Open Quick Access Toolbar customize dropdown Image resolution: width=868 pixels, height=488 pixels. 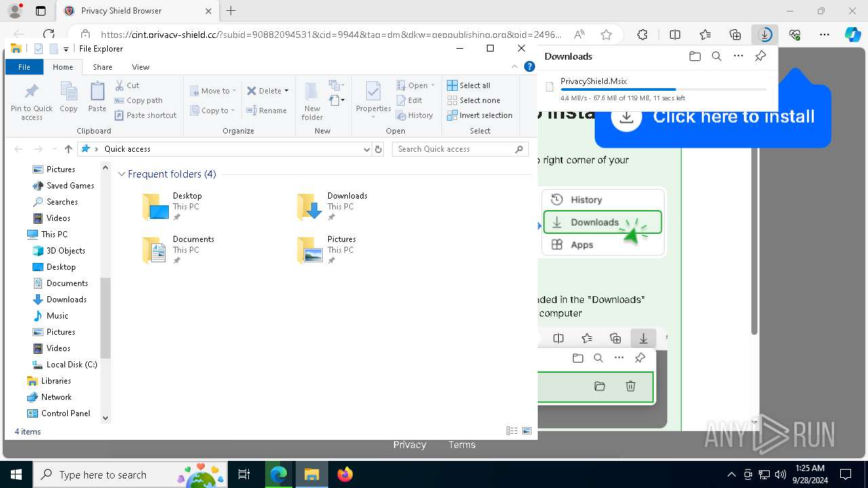(x=66, y=49)
